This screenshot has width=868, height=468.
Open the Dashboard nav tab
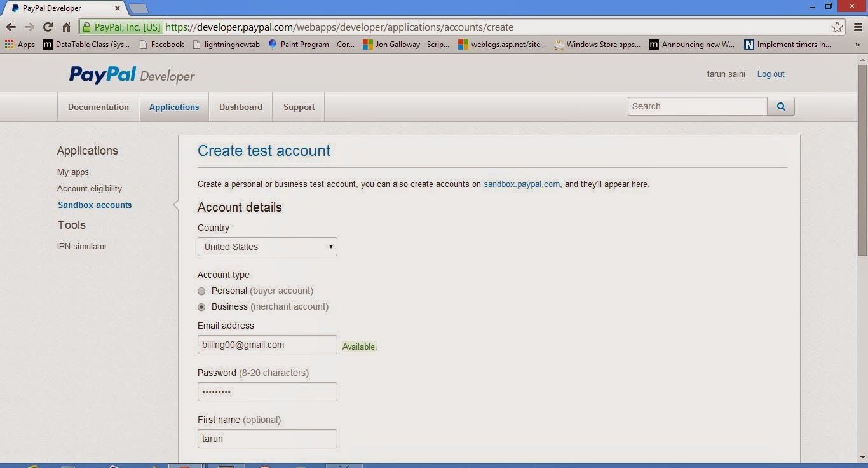coord(241,107)
